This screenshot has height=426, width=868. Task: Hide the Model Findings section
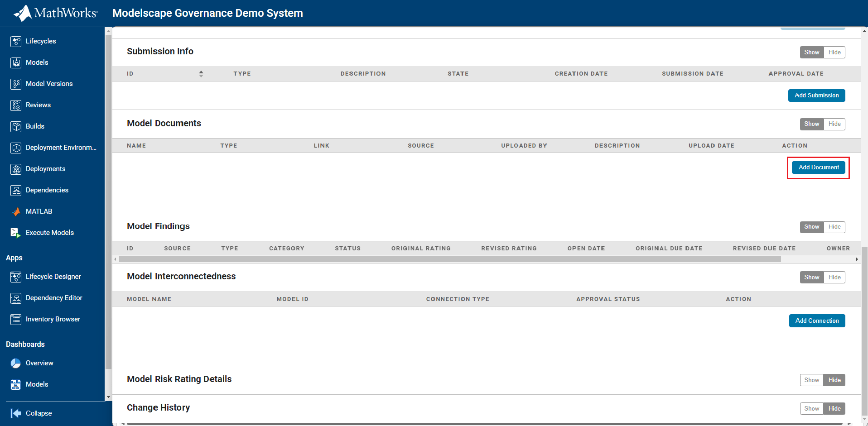click(834, 227)
